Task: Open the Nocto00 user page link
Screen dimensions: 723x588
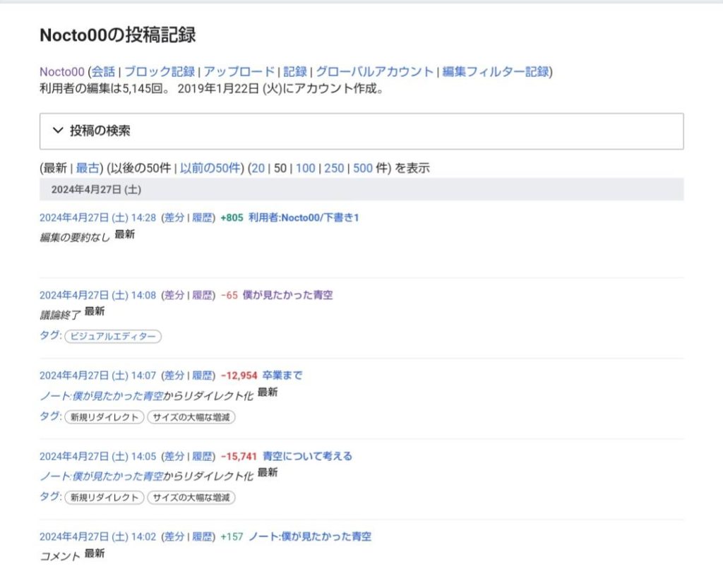Action: pos(62,72)
